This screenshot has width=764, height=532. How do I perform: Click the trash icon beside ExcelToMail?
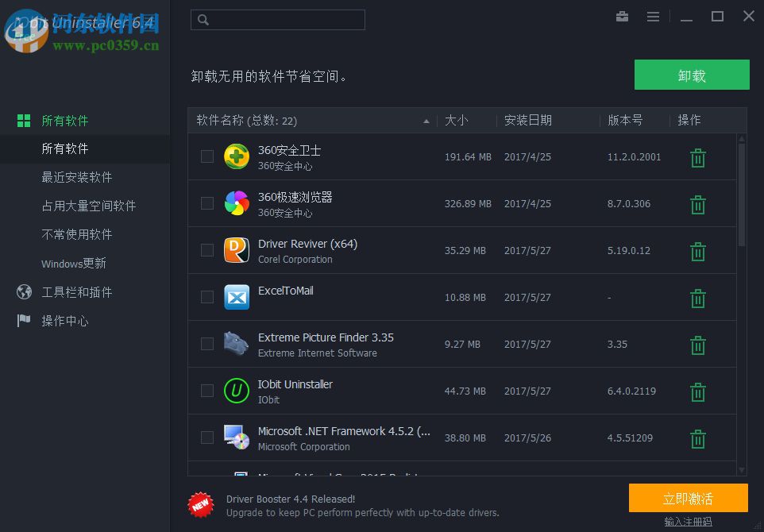pyautogui.click(x=697, y=298)
